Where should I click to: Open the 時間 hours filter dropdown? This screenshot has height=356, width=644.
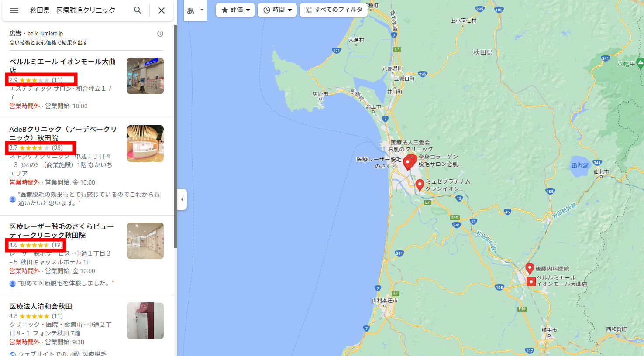click(277, 10)
